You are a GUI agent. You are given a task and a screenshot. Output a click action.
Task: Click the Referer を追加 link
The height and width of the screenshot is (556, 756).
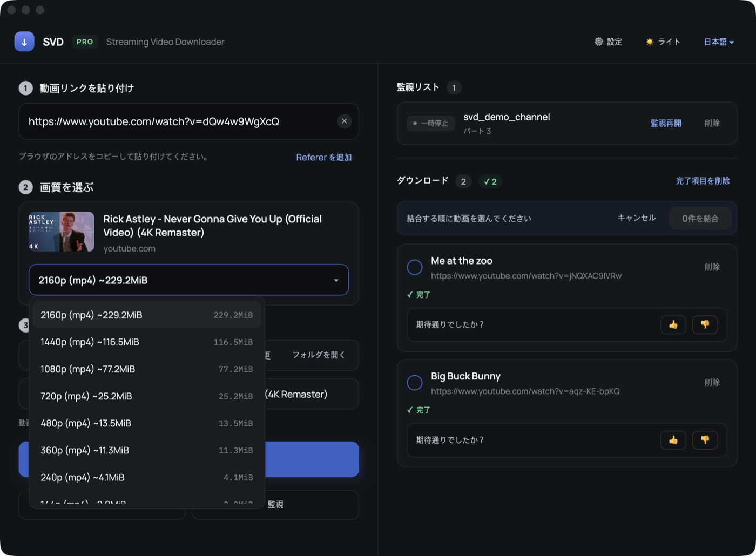[324, 157]
